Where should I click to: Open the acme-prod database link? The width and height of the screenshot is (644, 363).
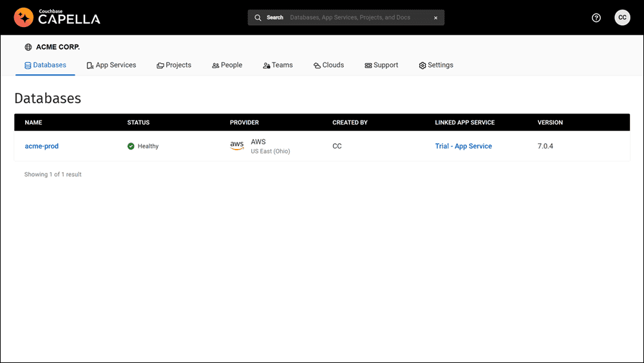pyautogui.click(x=41, y=146)
